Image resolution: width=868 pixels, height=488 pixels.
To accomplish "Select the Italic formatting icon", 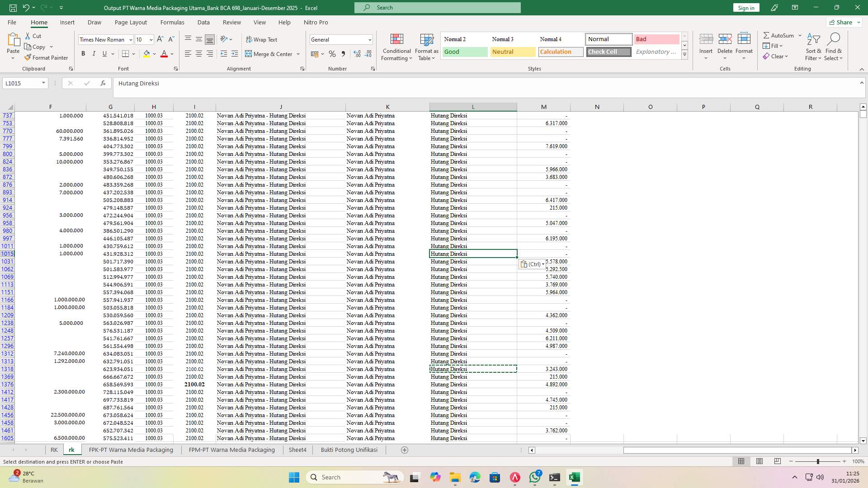I will click(x=94, y=53).
